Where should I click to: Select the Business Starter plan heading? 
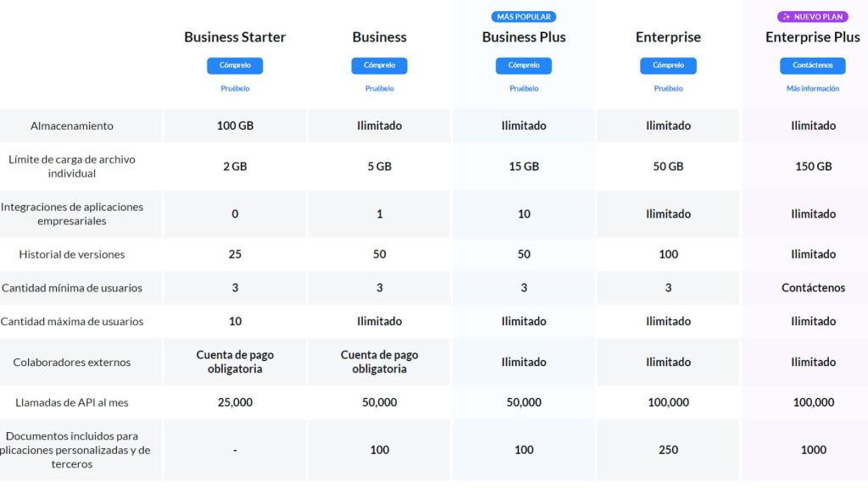(235, 37)
